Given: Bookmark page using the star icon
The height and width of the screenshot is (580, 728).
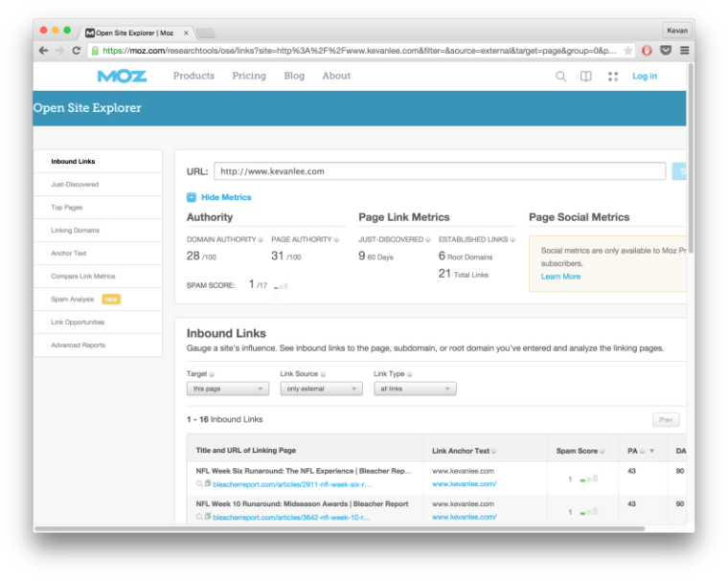Looking at the screenshot, I should click(x=627, y=51).
